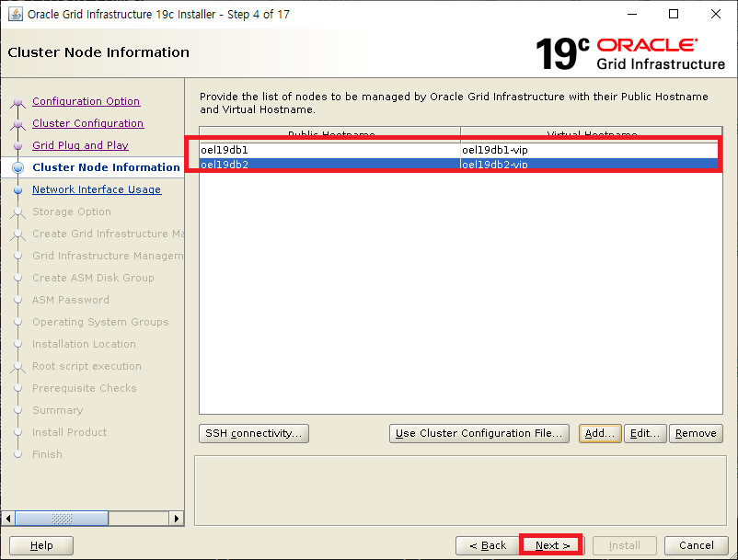Click the Summary step label
The width and height of the screenshot is (738, 560).
point(57,410)
